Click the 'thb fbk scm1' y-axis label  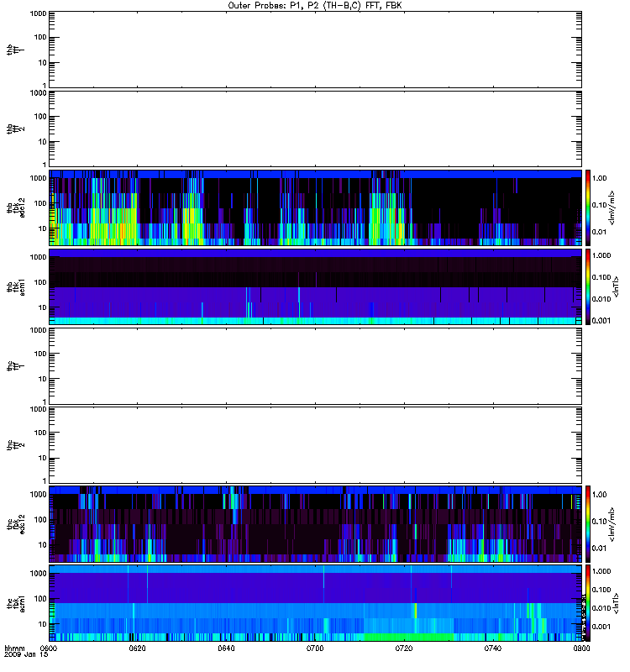coord(16,286)
